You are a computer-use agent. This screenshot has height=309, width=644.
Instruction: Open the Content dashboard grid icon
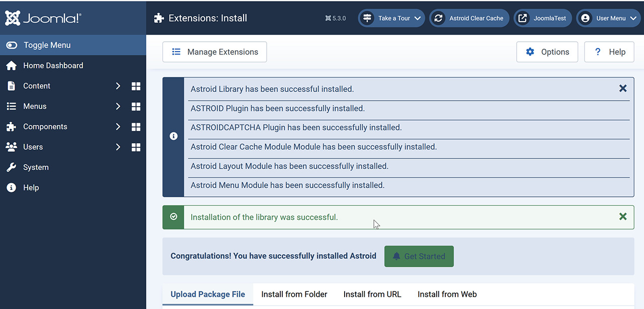point(136,86)
